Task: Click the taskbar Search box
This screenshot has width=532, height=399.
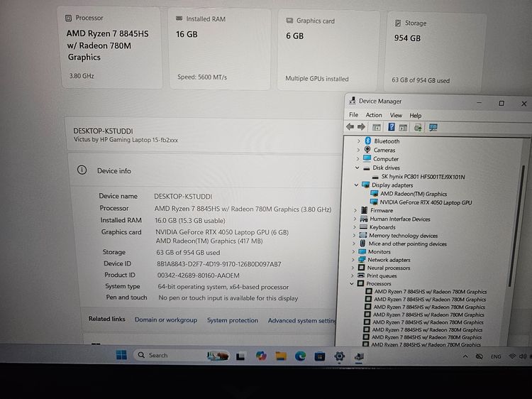Action: pyautogui.click(x=181, y=355)
